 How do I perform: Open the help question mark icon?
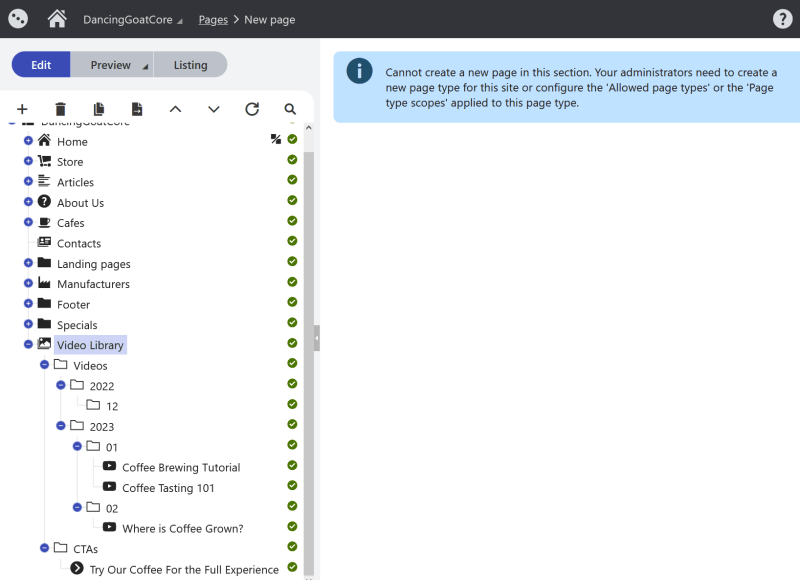[x=782, y=19]
